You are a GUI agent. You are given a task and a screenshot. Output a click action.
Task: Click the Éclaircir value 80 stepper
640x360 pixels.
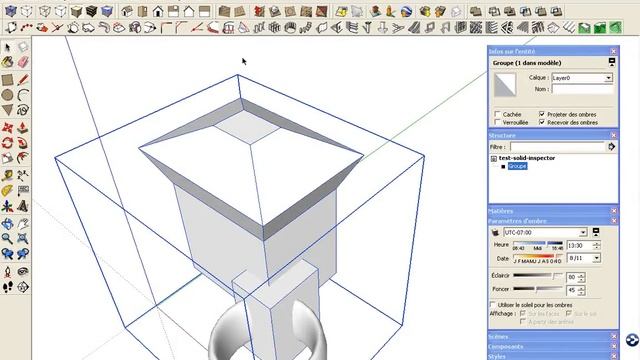[x=581, y=278]
